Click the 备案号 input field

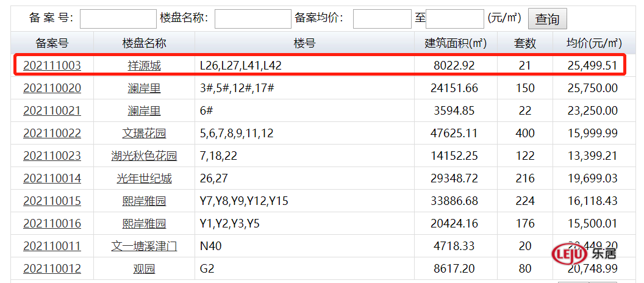118,19
